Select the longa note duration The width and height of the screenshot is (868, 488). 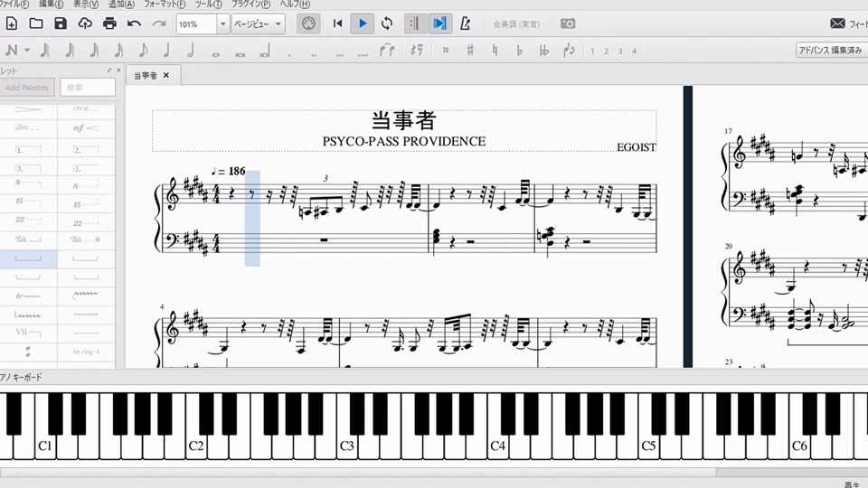tap(265, 52)
